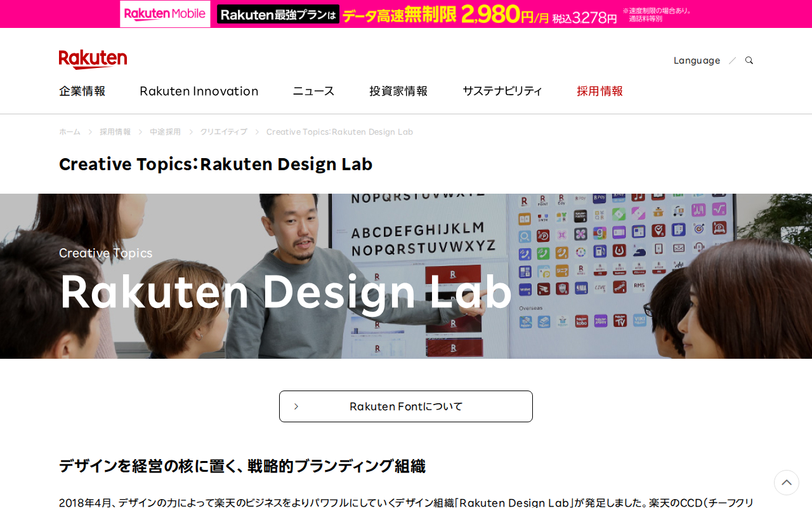812x508 pixels.
Task: Go to the 中途採用 breadcrumb link
Action: (165, 132)
